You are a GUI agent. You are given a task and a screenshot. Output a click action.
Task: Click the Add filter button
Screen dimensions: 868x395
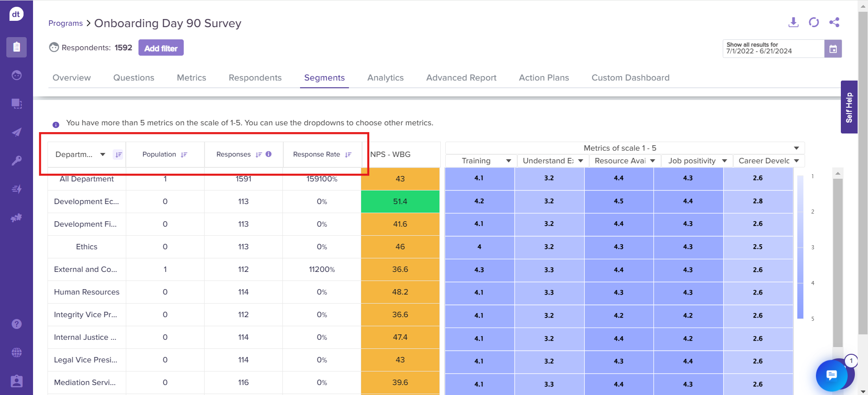point(161,48)
